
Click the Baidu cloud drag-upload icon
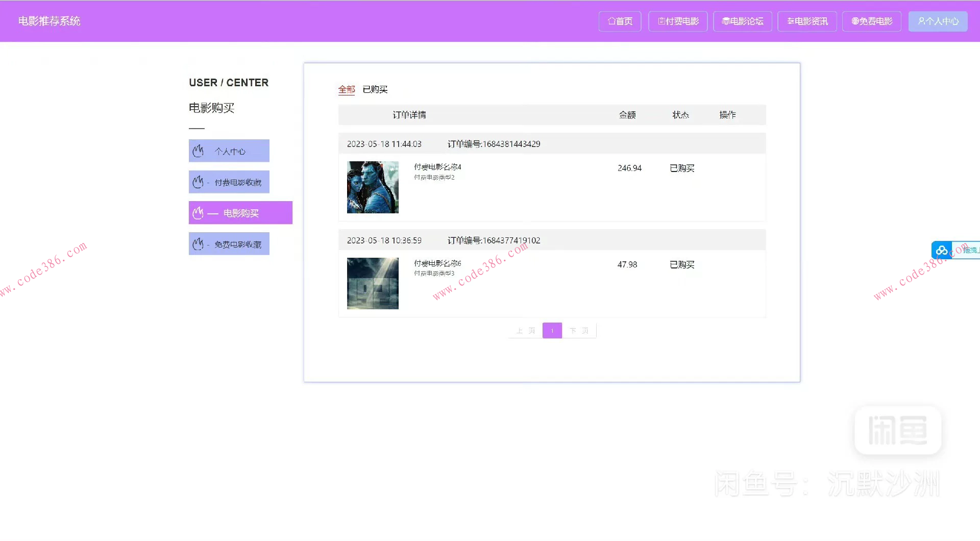pyautogui.click(x=942, y=250)
